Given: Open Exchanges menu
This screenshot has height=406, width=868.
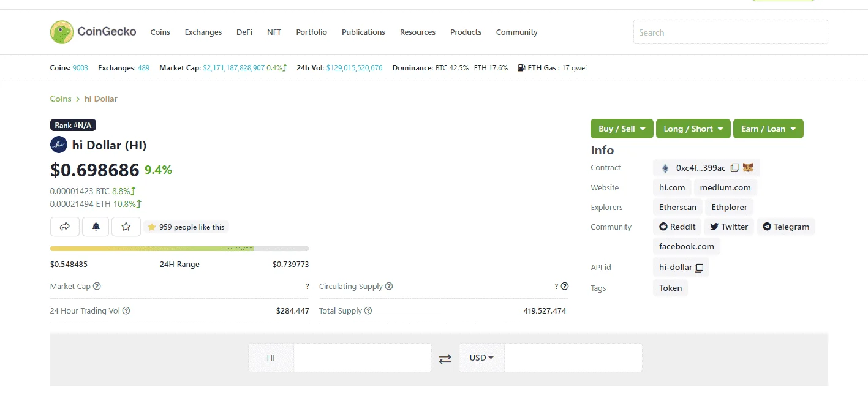Looking at the screenshot, I should [x=203, y=32].
